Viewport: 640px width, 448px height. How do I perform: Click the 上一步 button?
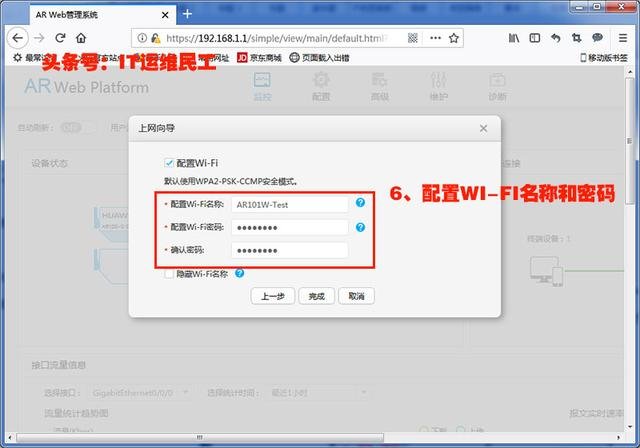pos(273,296)
